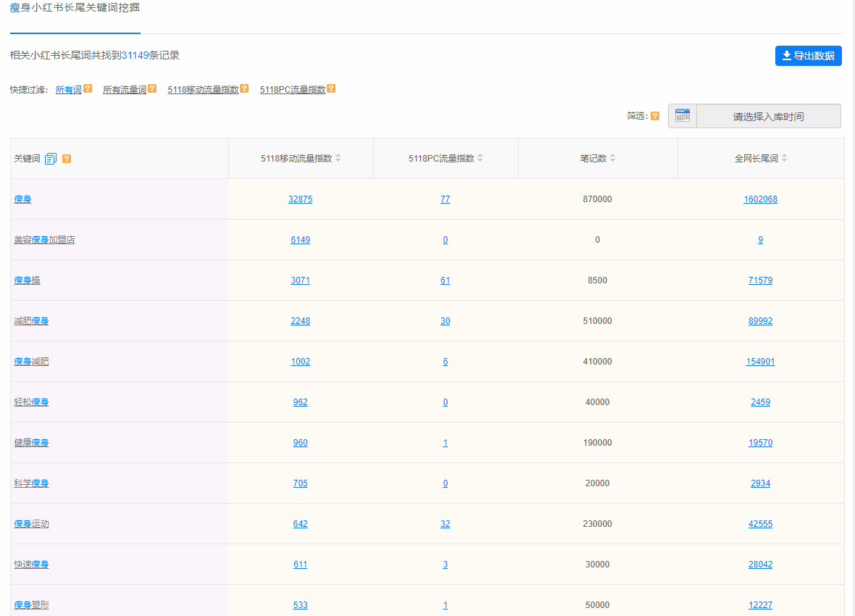Click the copy keywords icon beside 关键词

click(51, 159)
